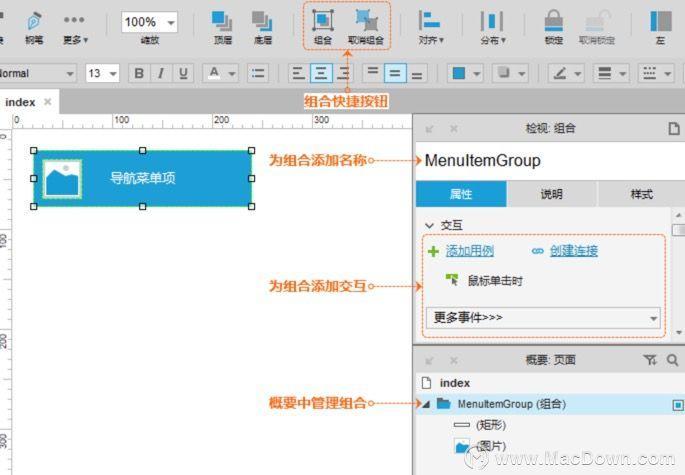
Task: Send selection to bottom layer (底层)
Action: 263,28
